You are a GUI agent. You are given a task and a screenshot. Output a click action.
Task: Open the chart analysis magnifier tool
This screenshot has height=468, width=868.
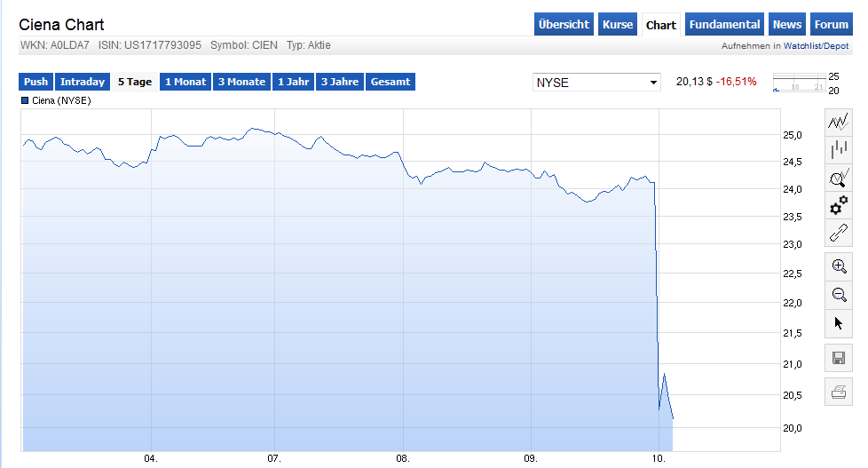839,178
